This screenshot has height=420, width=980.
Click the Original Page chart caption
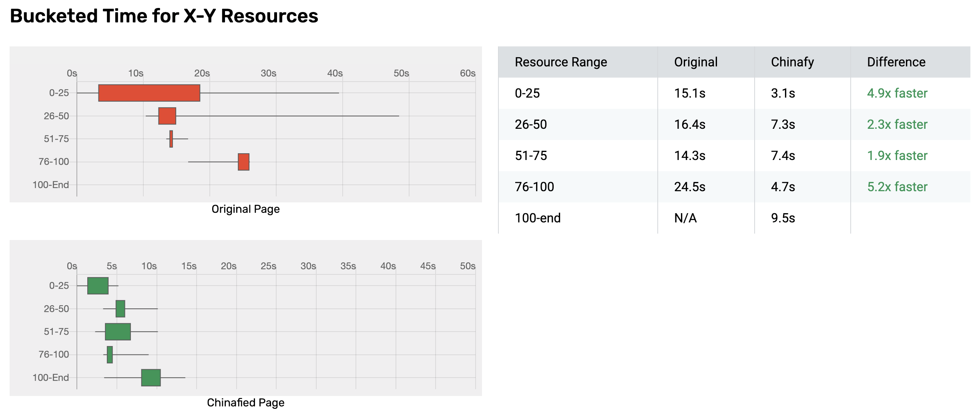[245, 209]
